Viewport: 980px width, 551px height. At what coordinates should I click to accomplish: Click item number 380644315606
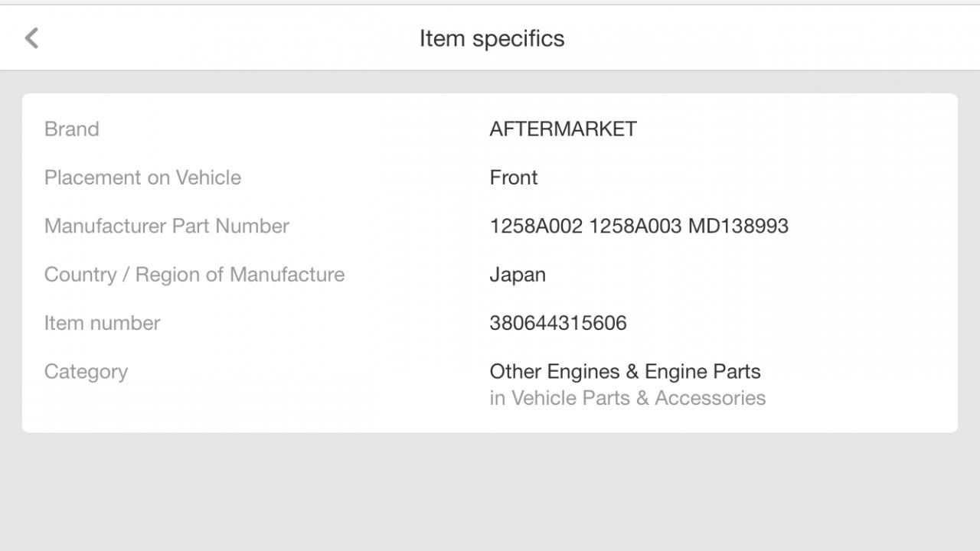point(557,323)
